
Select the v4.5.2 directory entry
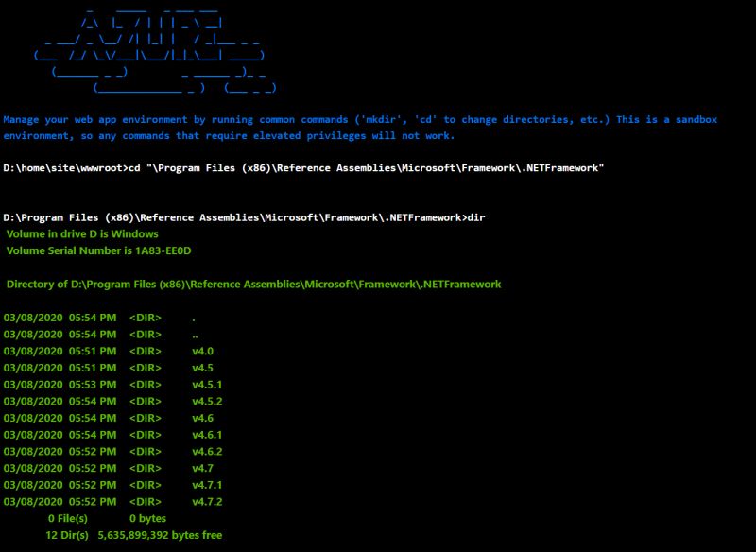point(208,401)
